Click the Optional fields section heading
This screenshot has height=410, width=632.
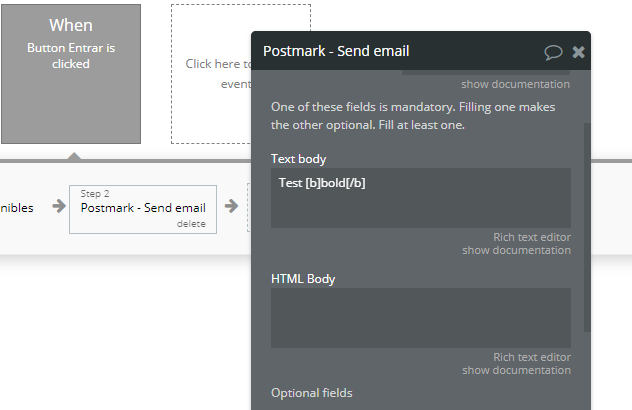pos(311,393)
